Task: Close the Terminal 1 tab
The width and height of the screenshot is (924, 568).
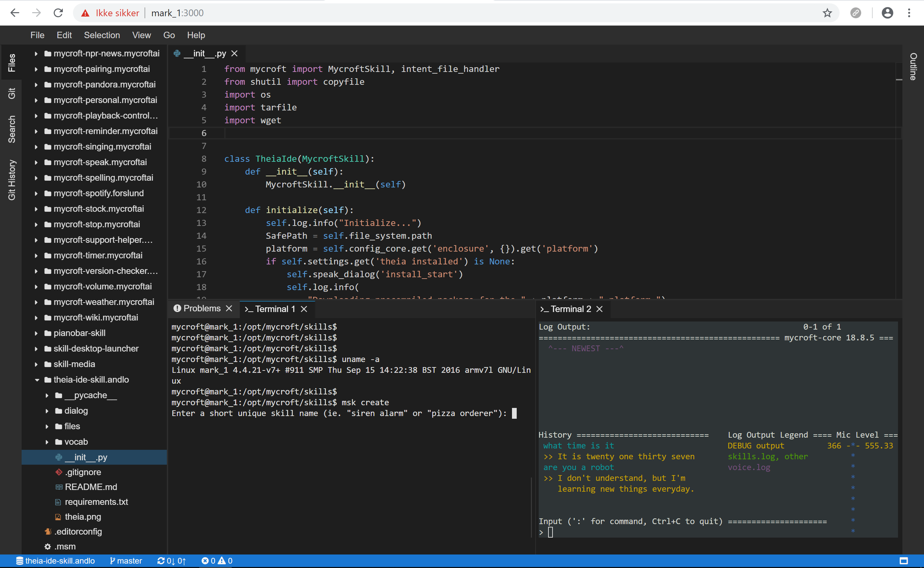Action: pos(304,309)
